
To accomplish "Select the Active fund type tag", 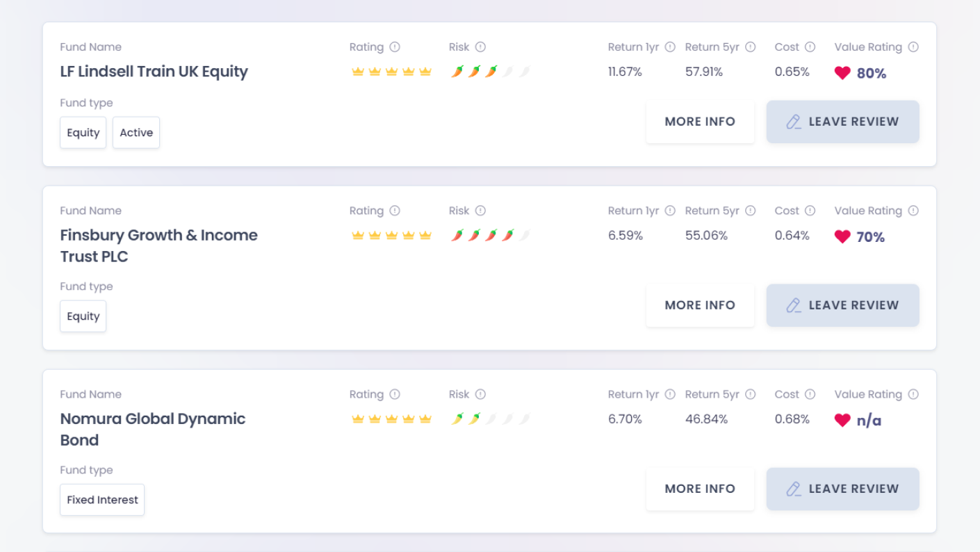I will pyautogui.click(x=136, y=133).
